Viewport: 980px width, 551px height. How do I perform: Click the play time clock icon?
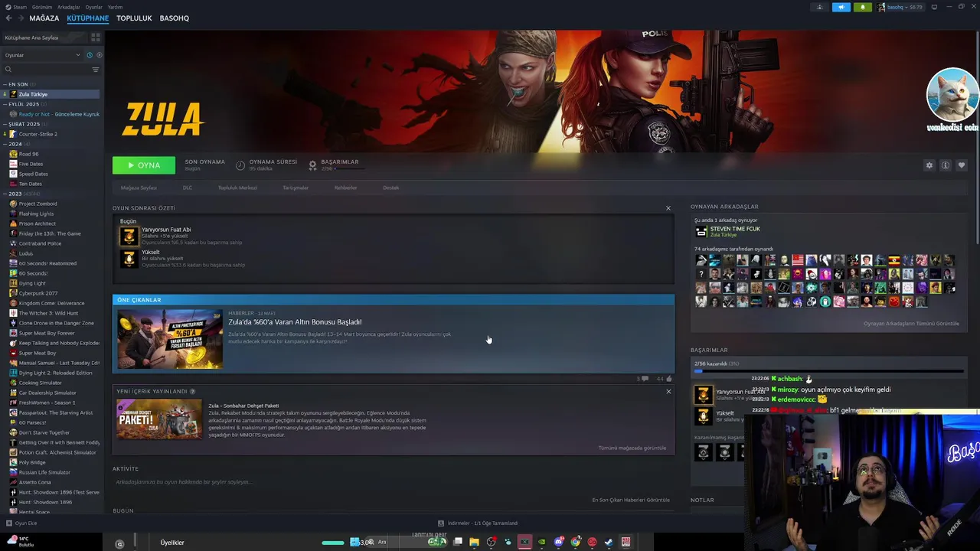tap(240, 165)
